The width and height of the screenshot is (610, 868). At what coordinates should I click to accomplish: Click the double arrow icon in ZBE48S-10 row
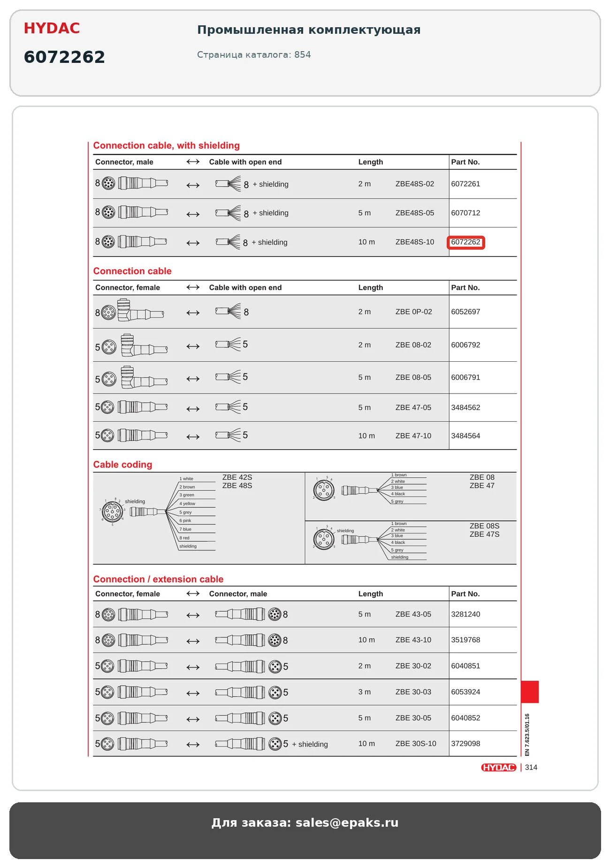[x=193, y=243]
